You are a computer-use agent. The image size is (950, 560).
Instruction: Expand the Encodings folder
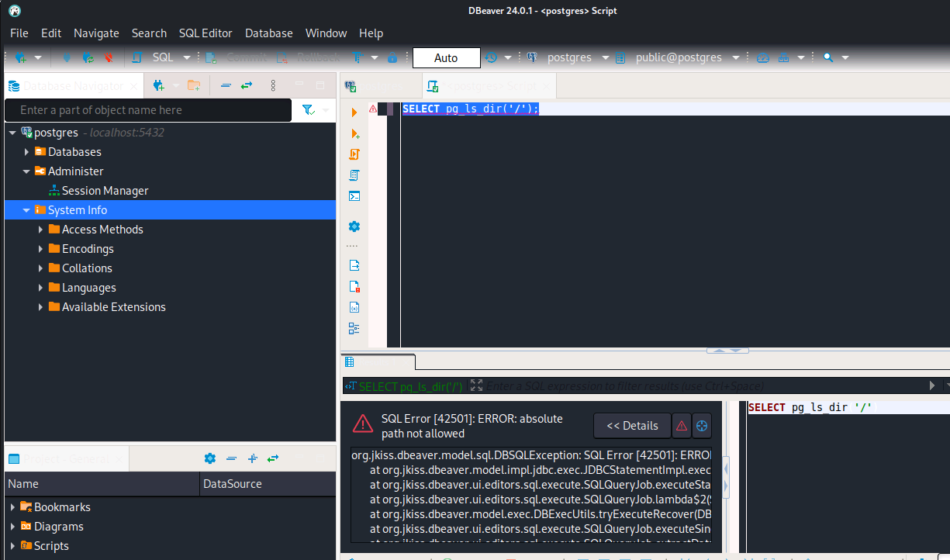[40, 249]
